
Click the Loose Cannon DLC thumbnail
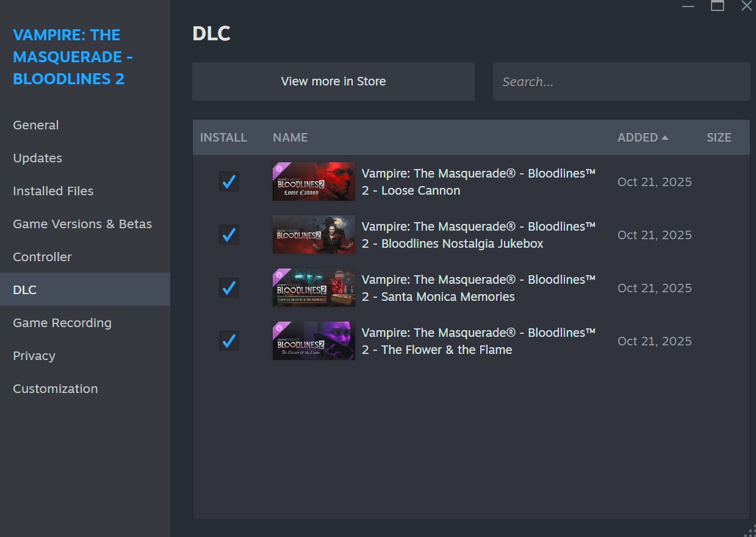[314, 182]
